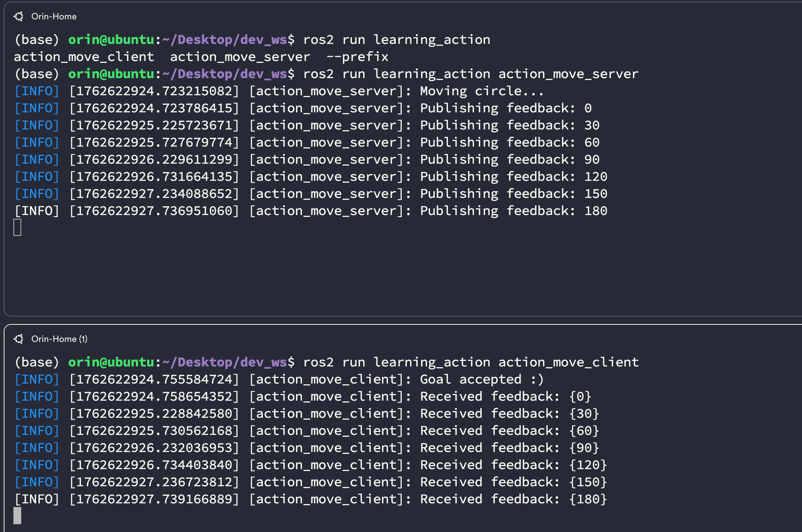The width and height of the screenshot is (802, 532).
Task: Click 'Publishing feedback: 90' server line
Action: pyautogui.click(x=509, y=160)
